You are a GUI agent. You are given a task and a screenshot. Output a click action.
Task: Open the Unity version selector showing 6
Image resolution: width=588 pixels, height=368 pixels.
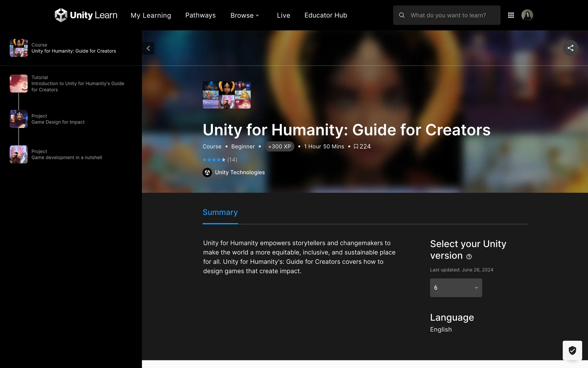click(456, 288)
